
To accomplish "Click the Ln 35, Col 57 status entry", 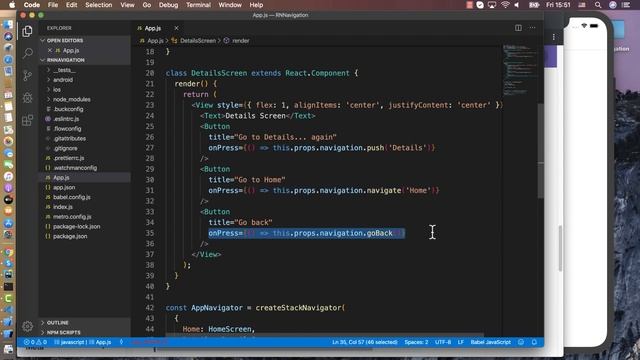I will point(364,342).
